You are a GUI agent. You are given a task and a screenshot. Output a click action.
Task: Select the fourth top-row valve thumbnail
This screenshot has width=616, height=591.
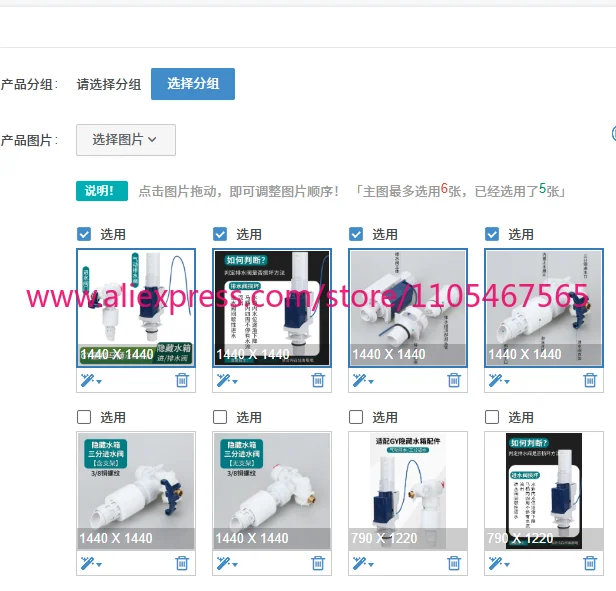coord(544,308)
